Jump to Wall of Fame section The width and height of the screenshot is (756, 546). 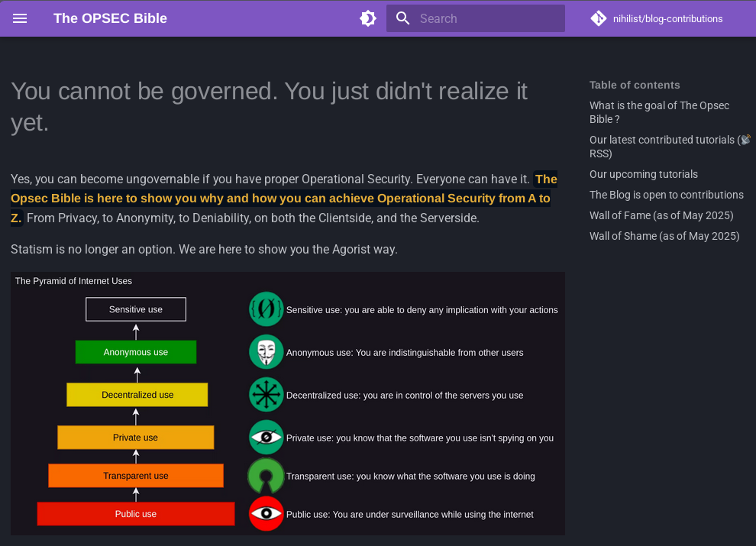[661, 215]
